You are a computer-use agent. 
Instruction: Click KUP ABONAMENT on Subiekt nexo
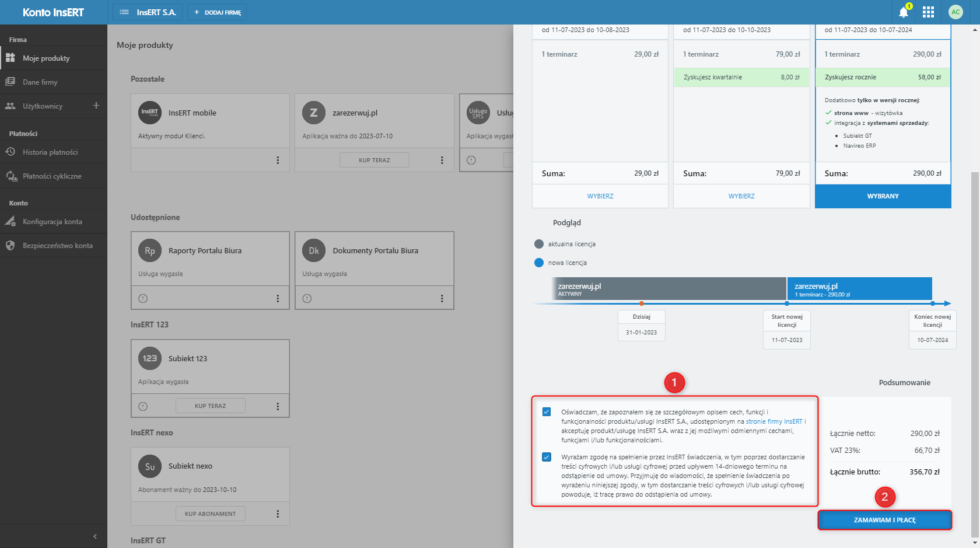tap(211, 514)
